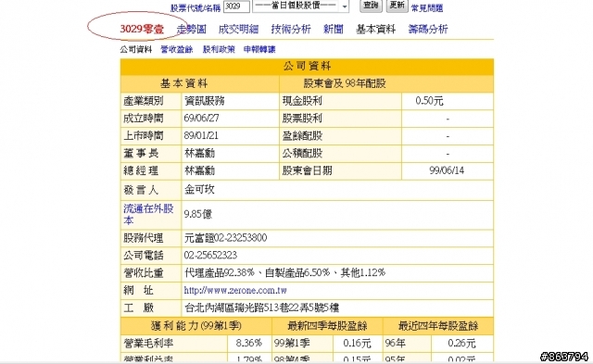Click the company phone 02-25652323
Viewport: 593px width, 364px height.
(210, 255)
